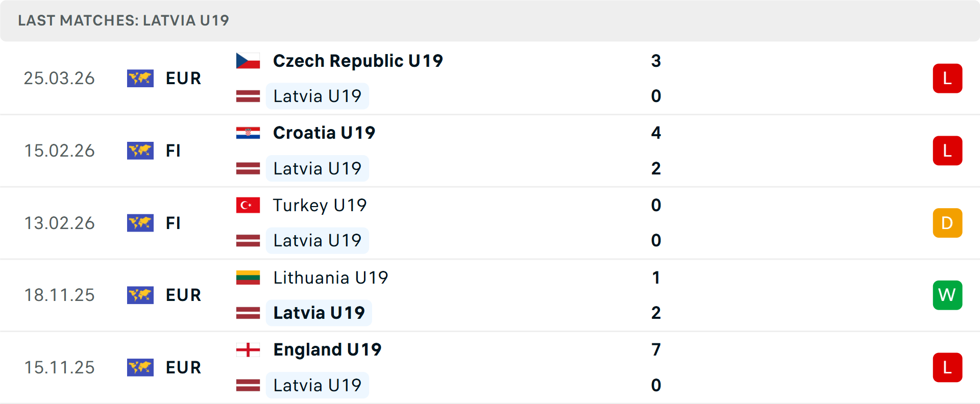The width and height of the screenshot is (980, 404).
Task: Click the Turkey flag icon
Action: click(x=248, y=205)
